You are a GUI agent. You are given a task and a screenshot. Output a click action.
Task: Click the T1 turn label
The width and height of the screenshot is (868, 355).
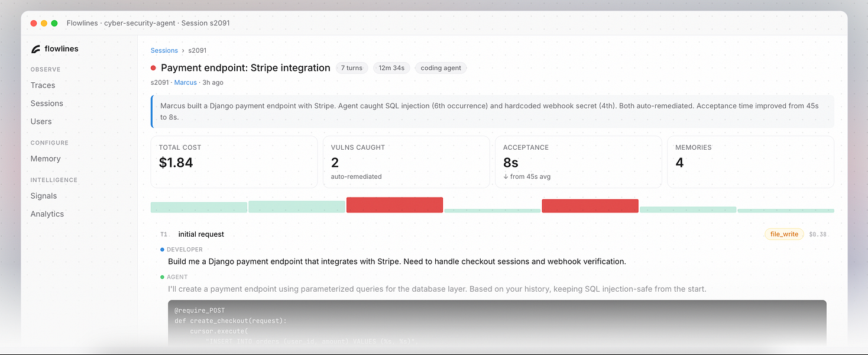click(164, 234)
